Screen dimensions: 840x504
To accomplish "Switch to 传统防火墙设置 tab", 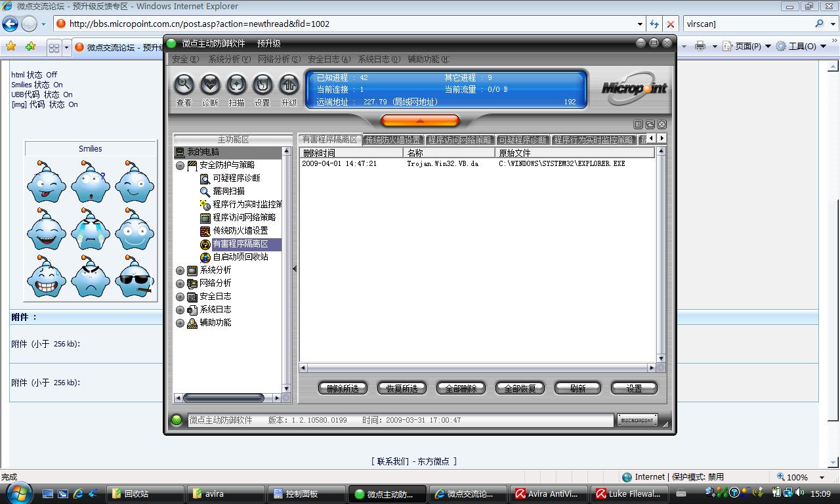I will point(393,140).
